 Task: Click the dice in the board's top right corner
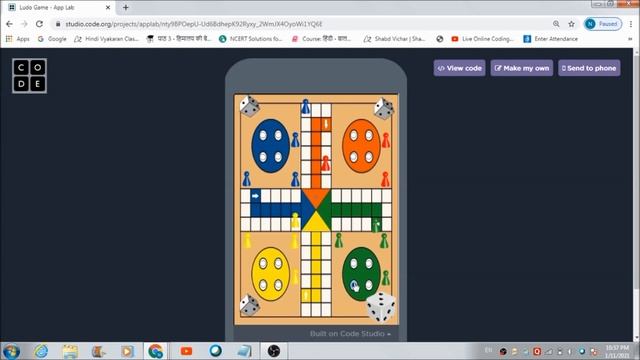point(384,108)
